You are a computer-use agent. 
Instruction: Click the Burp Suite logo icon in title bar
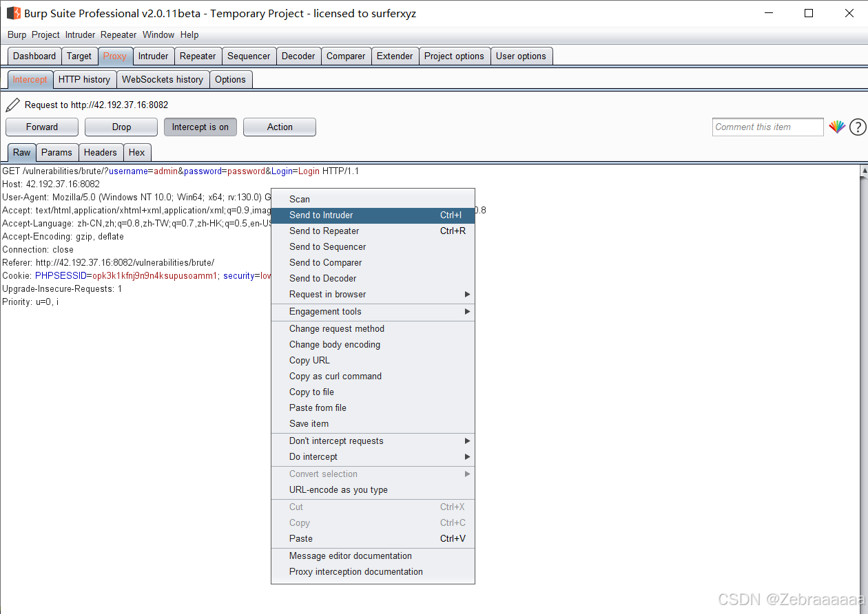coord(13,13)
